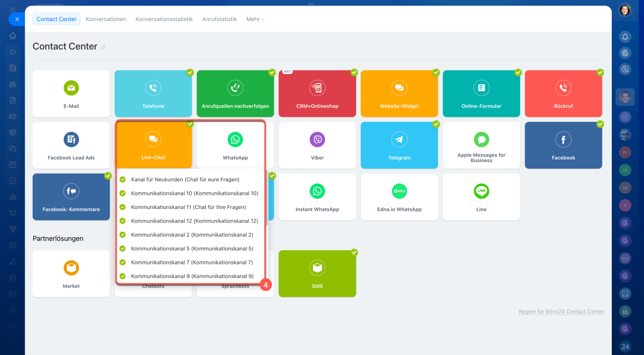
Task: Open Anrufquellen nachverfolgen tile
Action: [235, 94]
